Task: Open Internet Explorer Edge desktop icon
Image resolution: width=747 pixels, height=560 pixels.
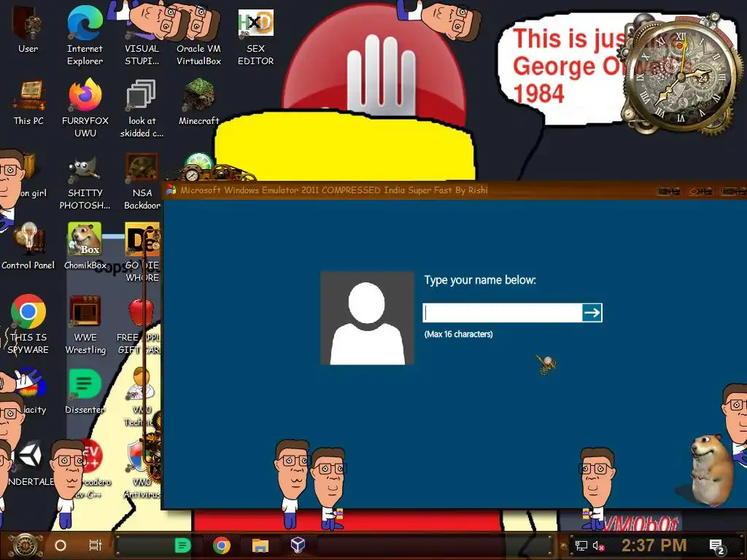Action: point(85,34)
